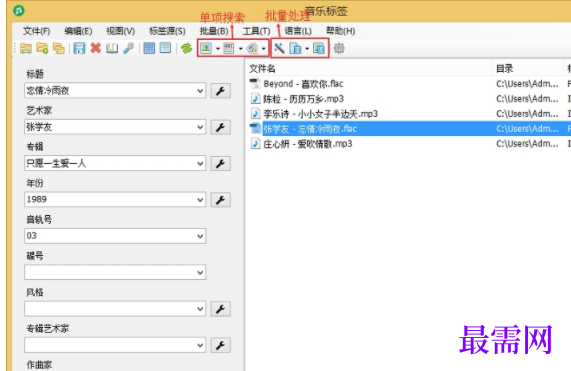
Task: Click the add folder icon with green plus
Action: click(x=42, y=48)
